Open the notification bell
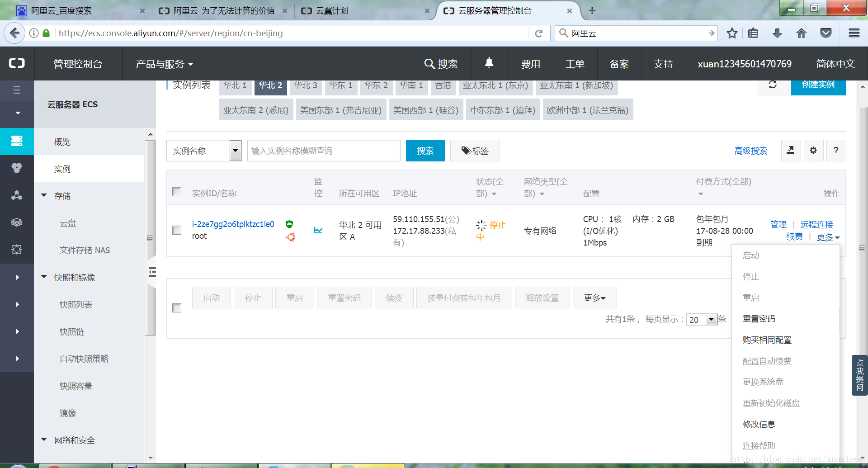Image resolution: width=868 pixels, height=468 pixels. 489,63
